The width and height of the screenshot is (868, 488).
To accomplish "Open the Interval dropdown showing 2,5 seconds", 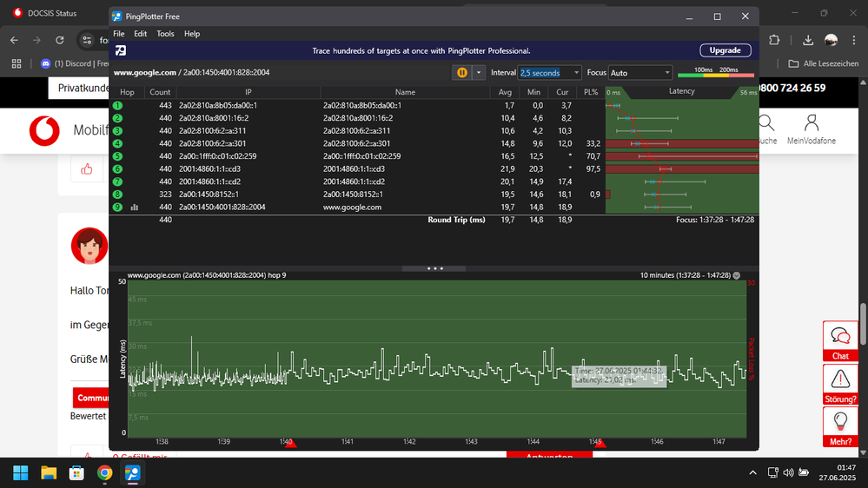I will point(549,72).
